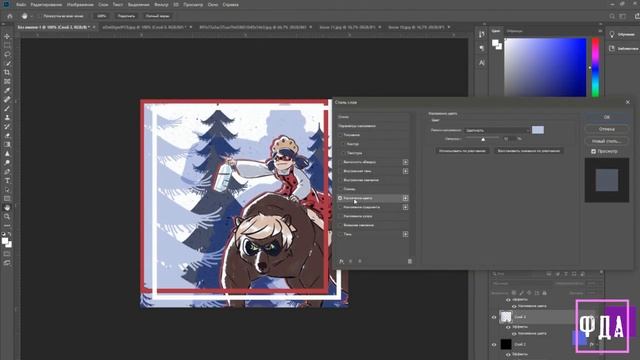Viewport: 640px width, 360px height.
Task: Select the Move tool
Action: coord(7,36)
